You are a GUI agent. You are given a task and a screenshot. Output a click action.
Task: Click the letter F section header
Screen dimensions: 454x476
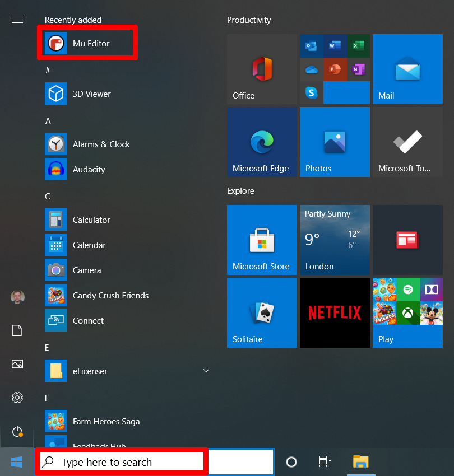[47, 398]
